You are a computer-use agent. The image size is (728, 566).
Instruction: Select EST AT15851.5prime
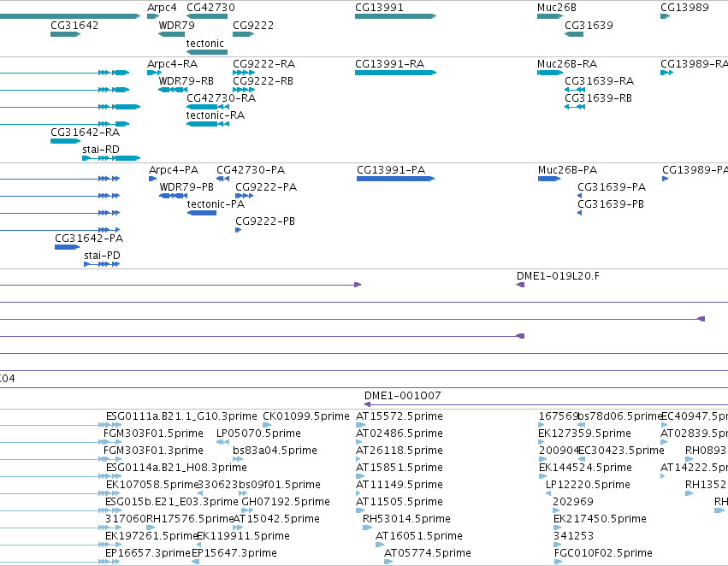pyautogui.click(x=400, y=469)
